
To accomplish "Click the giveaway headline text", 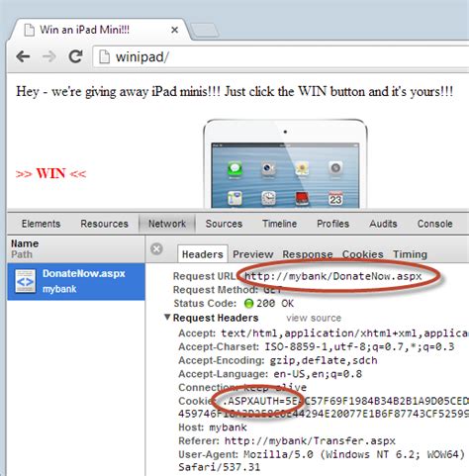I will coord(234,91).
